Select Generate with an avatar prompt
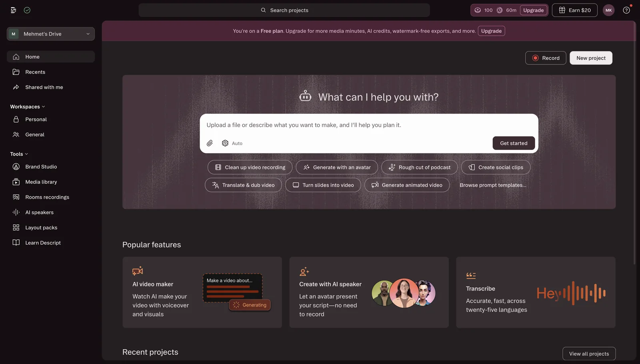The height and width of the screenshot is (364, 640). click(x=337, y=167)
